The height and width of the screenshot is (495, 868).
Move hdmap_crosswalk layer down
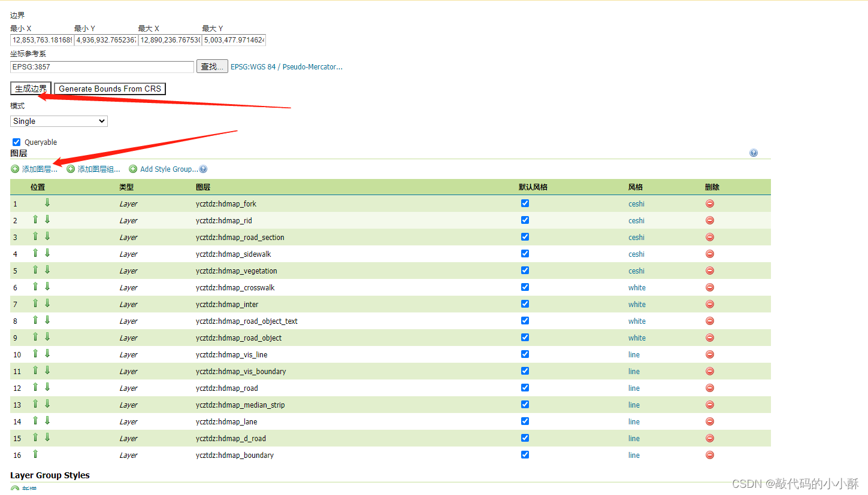tap(47, 287)
